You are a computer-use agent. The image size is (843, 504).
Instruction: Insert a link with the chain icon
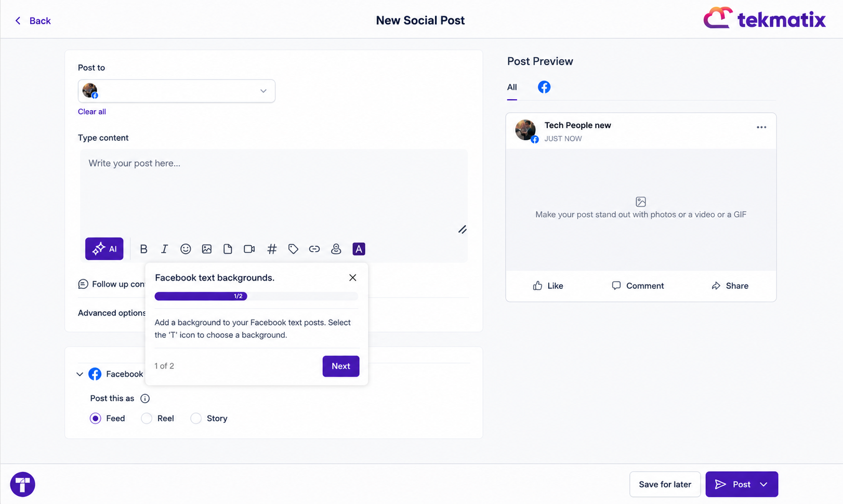(x=314, y=249)
